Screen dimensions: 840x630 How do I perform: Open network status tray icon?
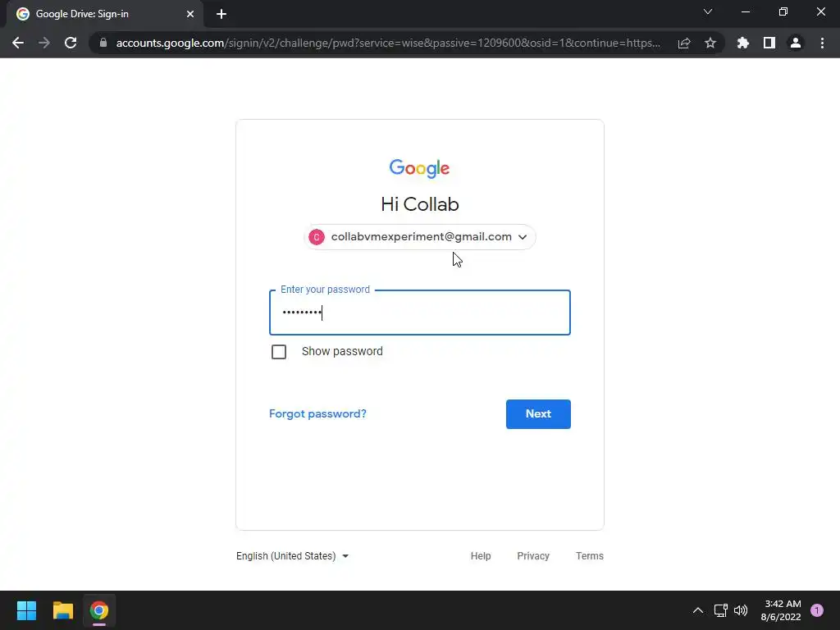coord(720,610)
